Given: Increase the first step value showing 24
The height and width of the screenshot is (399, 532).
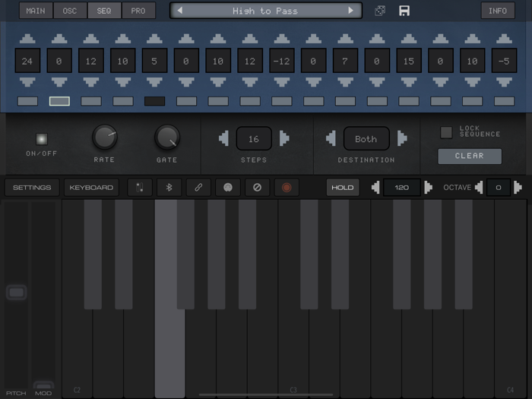Looking at the screenshot, I should click(x=27, y=39).
